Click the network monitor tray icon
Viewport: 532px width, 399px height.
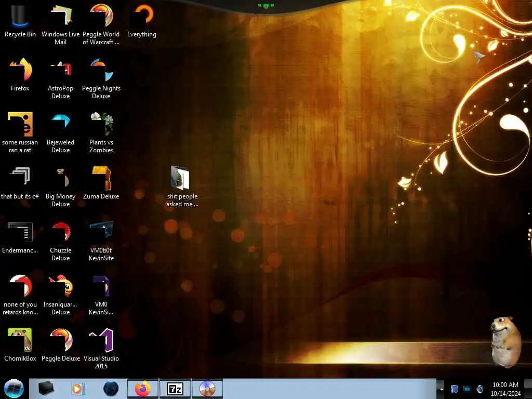coord(467,389)
